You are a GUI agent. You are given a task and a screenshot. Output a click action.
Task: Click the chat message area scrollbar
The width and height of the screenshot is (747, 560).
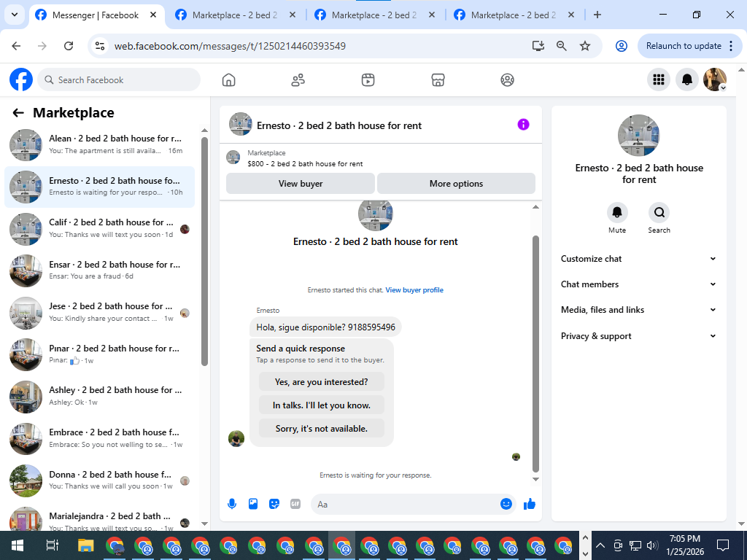tap(535, 354)
